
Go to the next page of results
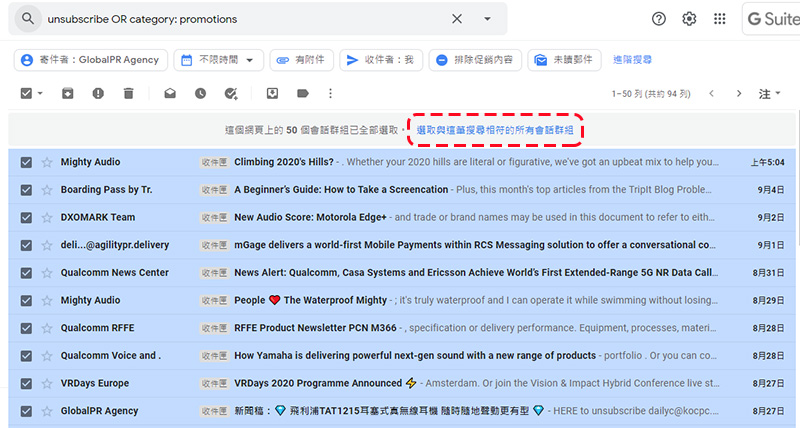tap(739, 93)
